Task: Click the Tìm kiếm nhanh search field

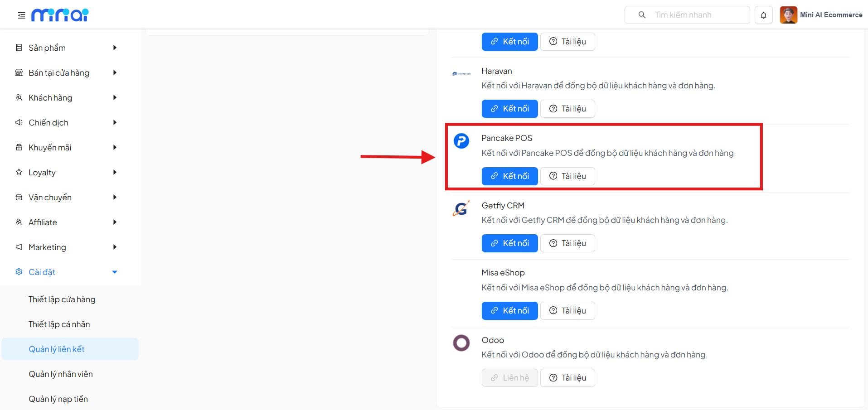Action: [x=689, y=14]
